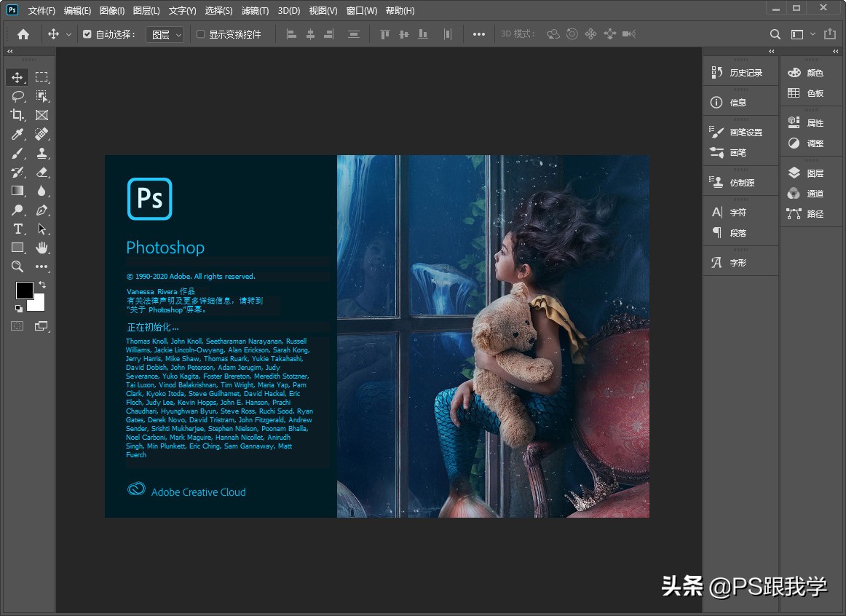Activate the Crop tool
The image size is (846, 616).
click(16, 114)
